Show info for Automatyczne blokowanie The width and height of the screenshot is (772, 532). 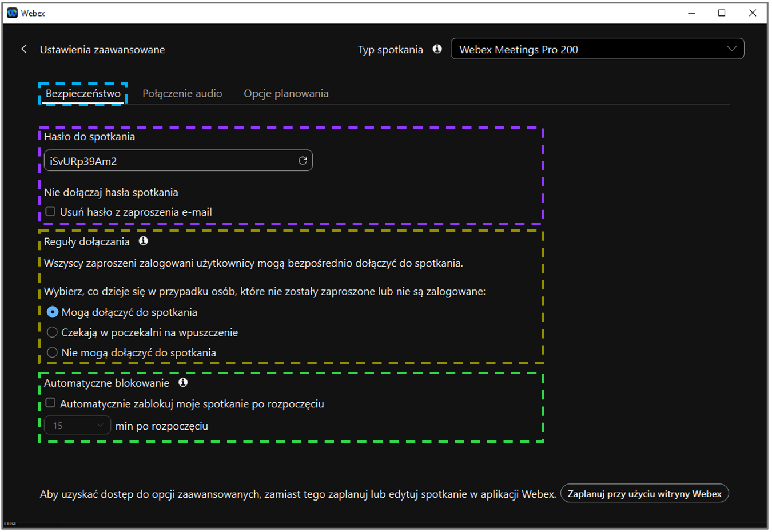click(183, 382)
